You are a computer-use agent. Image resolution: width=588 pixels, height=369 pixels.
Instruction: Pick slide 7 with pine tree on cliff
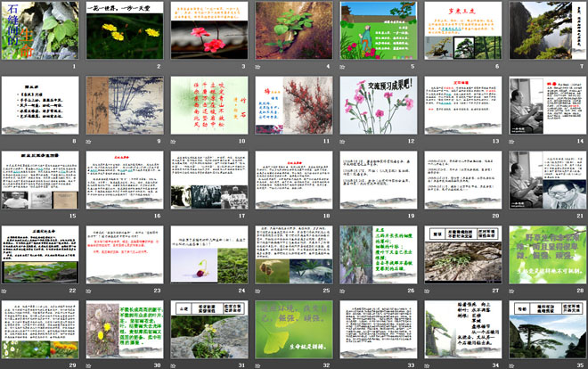pos(545,29)
